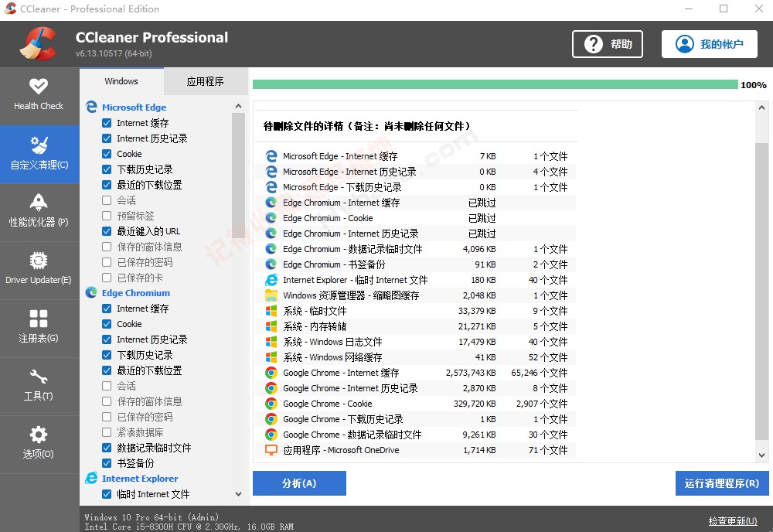Enable Microsoft Edge 预留标签 checkbox
773x532 pixels.
pos(107,216)
